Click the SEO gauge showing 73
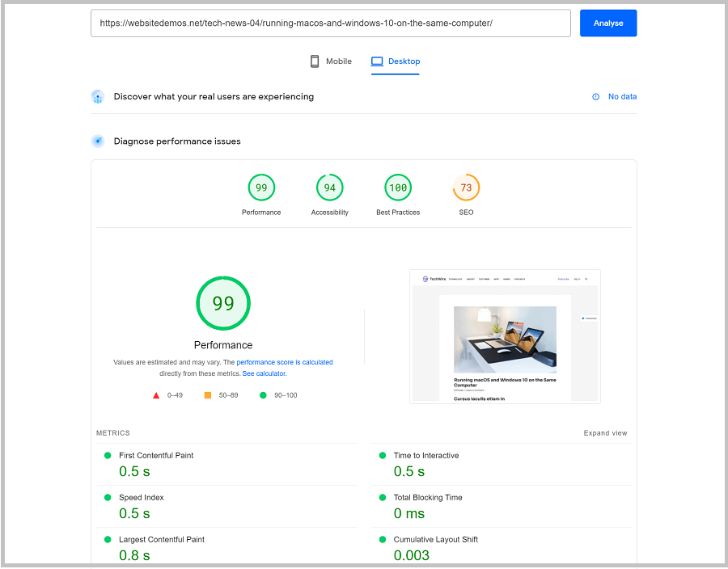 [466, 187]
